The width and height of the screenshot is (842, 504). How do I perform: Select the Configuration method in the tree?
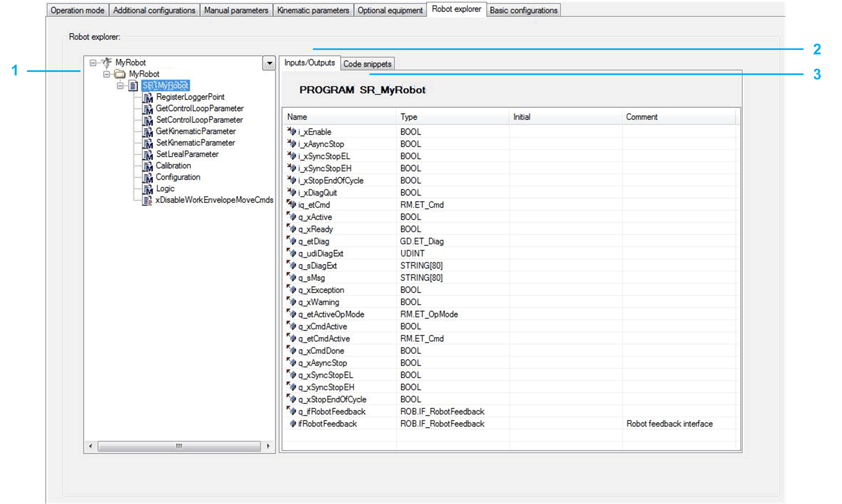pyautogui.click(x=178, y=177)
